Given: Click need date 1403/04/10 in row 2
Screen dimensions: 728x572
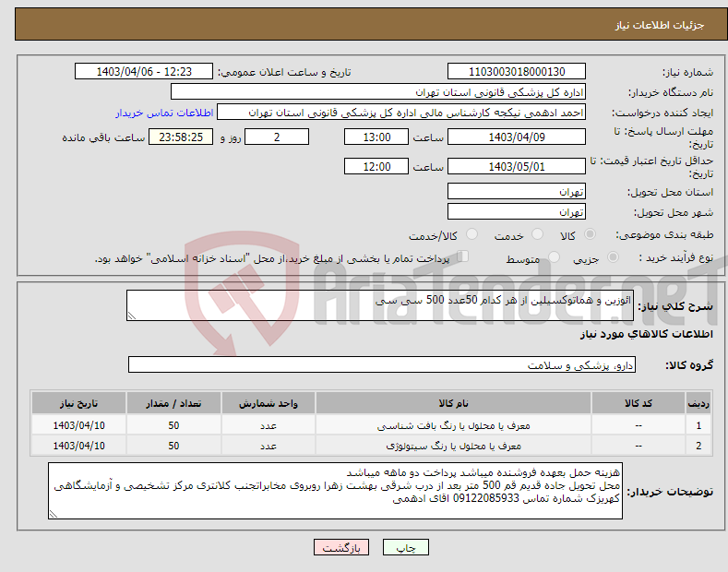Looking at the screenshot, I should pyautogui.click(x=79, y=447).
